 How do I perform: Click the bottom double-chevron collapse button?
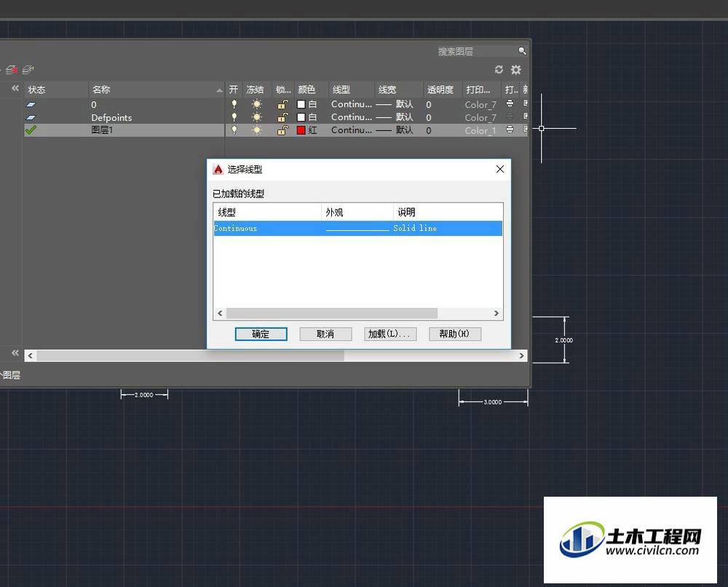coord(15,353)
